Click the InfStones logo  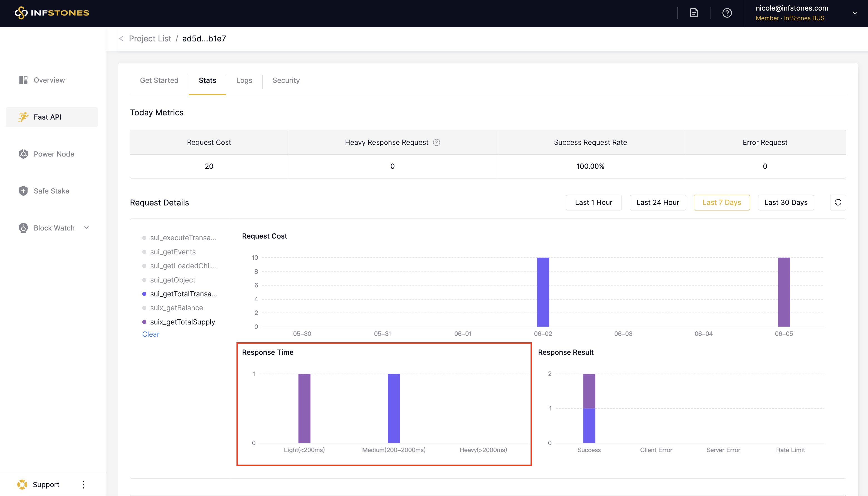[52, 13]
